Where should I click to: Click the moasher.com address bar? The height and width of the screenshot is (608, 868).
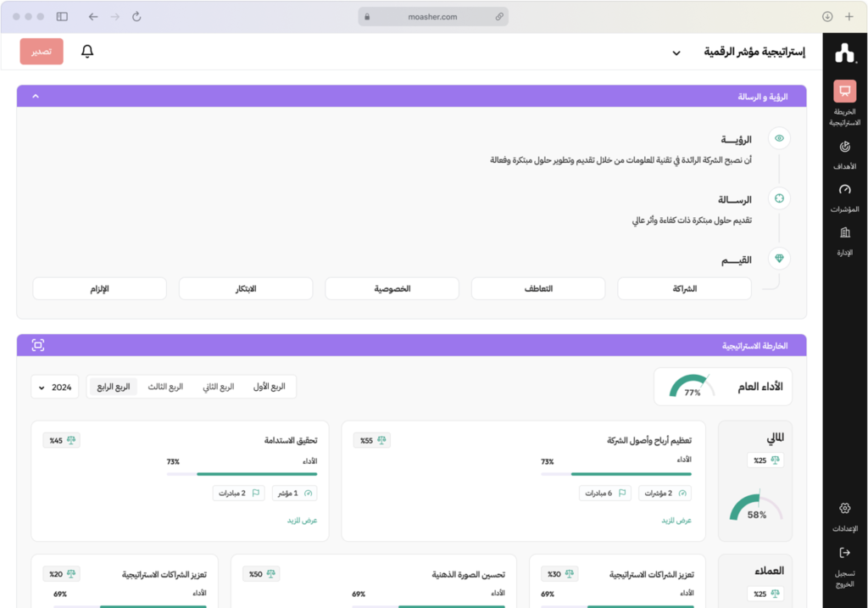(433, 17)
